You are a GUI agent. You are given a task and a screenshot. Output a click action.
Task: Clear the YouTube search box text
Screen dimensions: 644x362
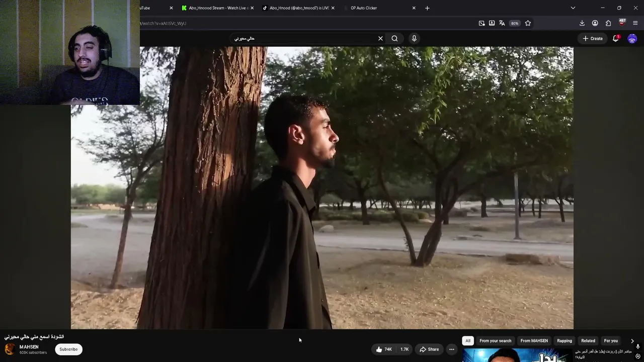coord(380,38)
